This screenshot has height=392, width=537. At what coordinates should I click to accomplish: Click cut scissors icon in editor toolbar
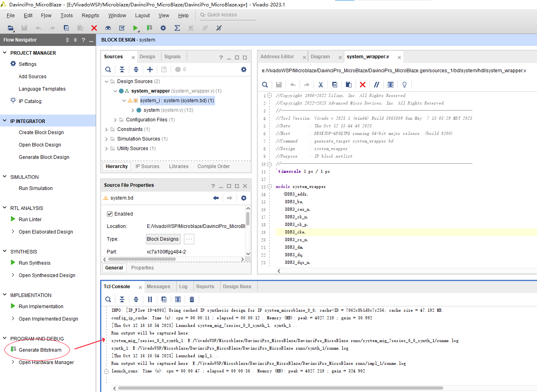click(x=321, y=85)
